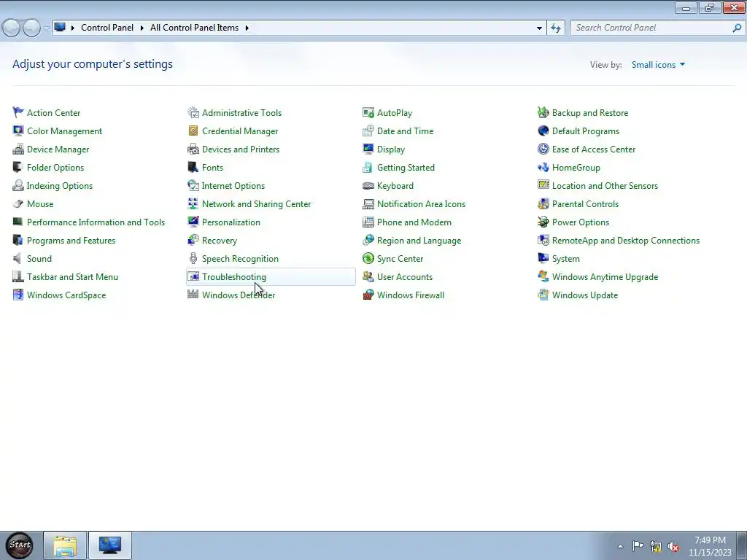
Task: Open Windows Explorer from the taskbar
Action: coord(65,545)
